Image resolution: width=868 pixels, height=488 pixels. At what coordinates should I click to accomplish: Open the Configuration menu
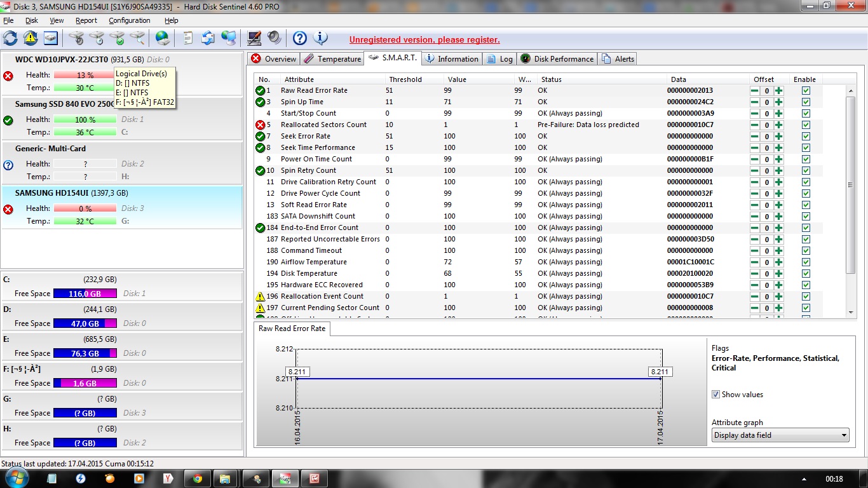pyautogui.click(x=129, y=20)
